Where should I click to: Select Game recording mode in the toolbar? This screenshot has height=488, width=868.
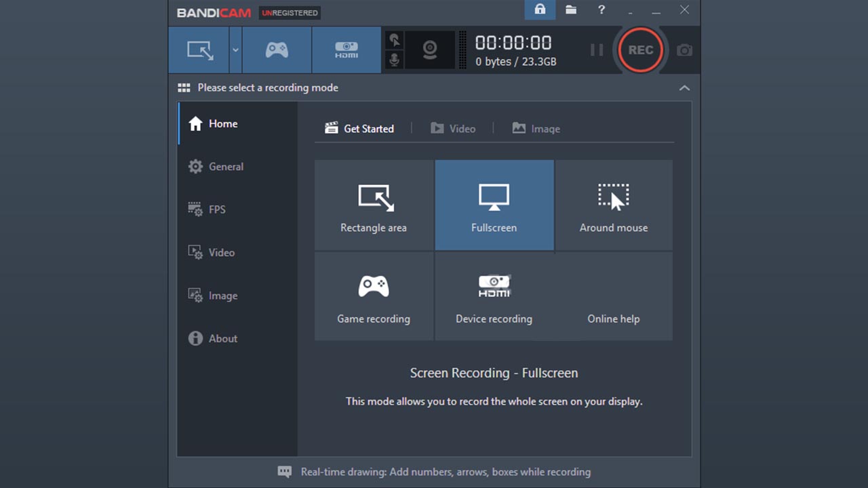point(277,49)
